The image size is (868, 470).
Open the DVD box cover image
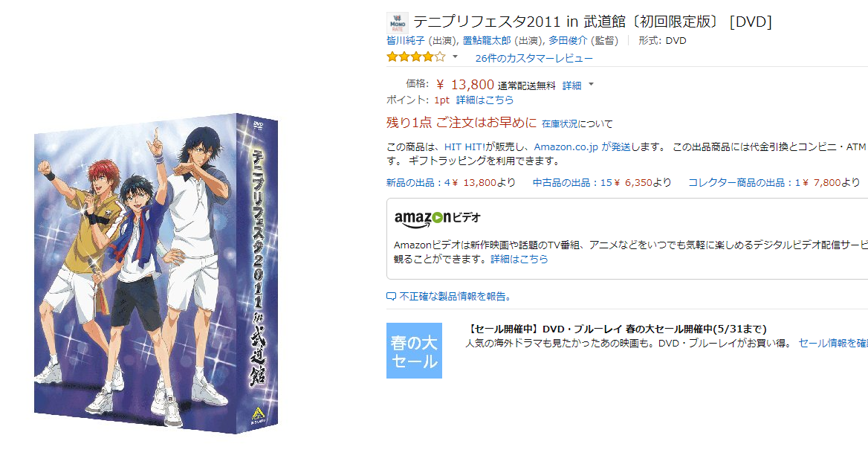pos(156,273)
